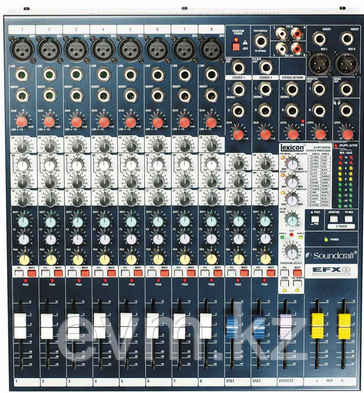Screen dimensions: 364x393
Task: Grab the channel 5 white fader cap
Action: tap(126, 326)
